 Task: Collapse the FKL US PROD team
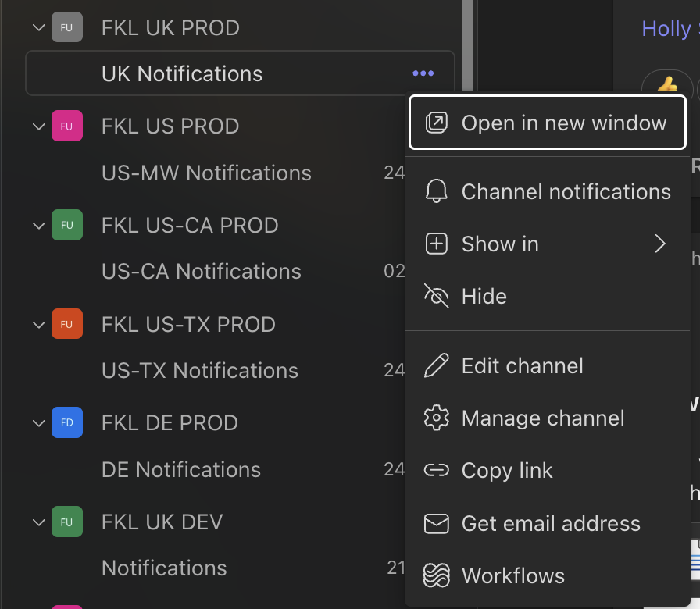click(39, 126)
